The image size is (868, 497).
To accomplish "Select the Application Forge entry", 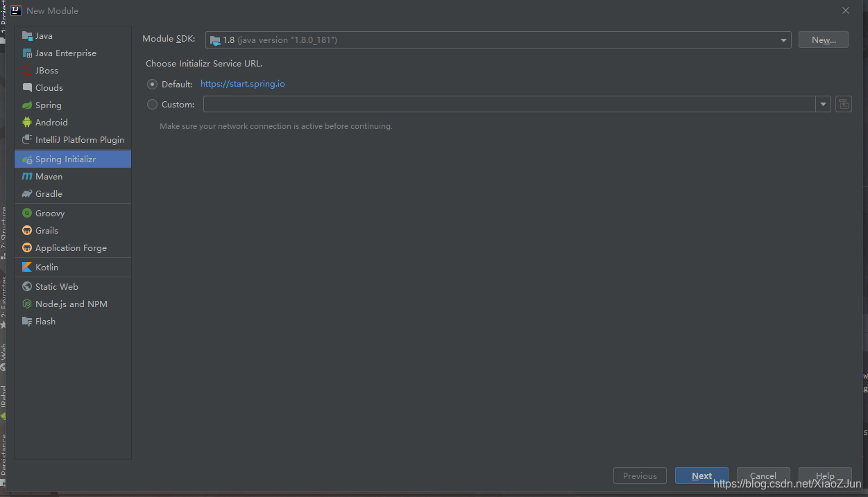I will click(x=73, y=247).
